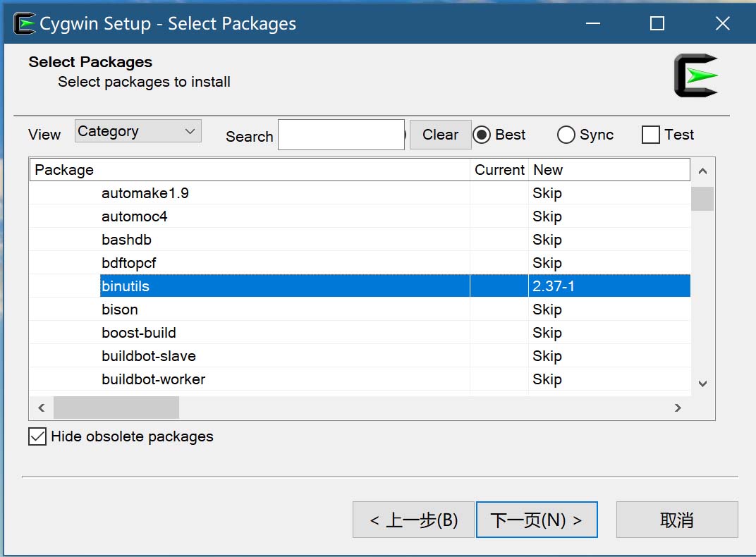Image resolution: width=756 pixels, height=557 pixels.
Task: Click the horizontal scrollbar thumb
Action: pyautogui.click(x=116, y=408)
